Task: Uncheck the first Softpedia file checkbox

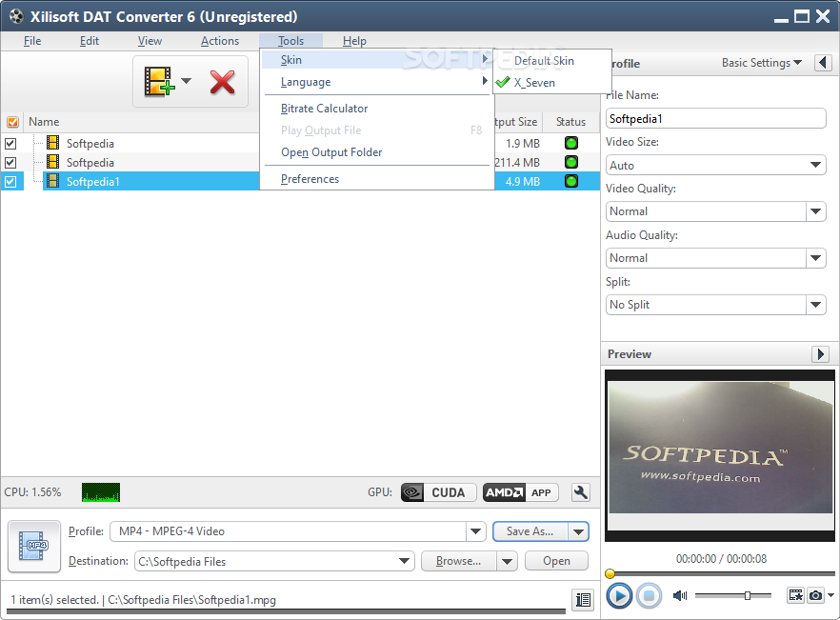Action: [10, 144]
